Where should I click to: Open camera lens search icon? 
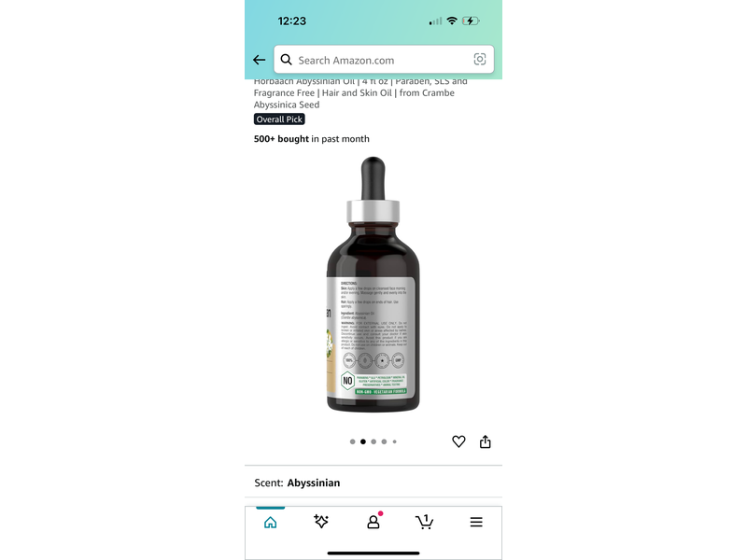480,59
